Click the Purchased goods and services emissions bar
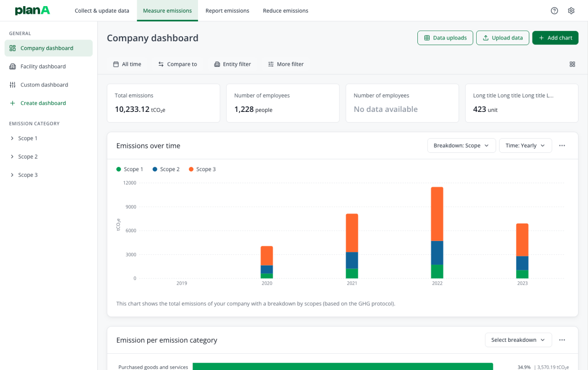588x370 pixels. point(343,366)
